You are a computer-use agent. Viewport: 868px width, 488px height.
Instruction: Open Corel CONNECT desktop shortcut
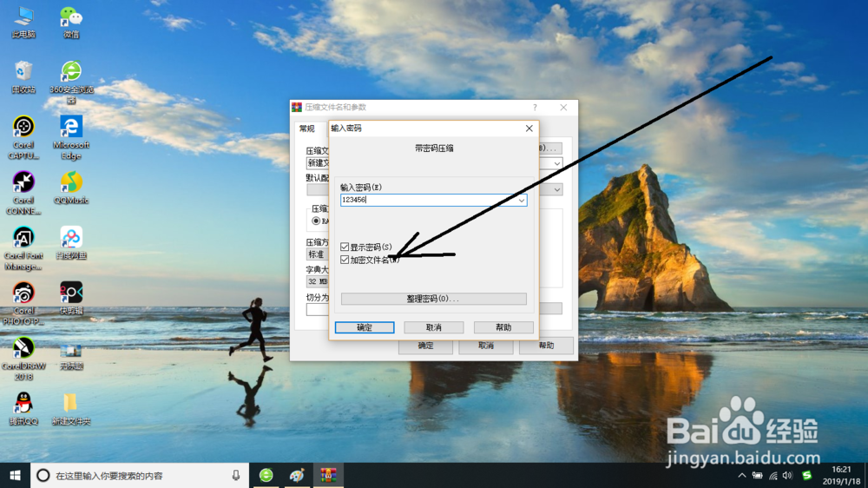tap(23, 194)
